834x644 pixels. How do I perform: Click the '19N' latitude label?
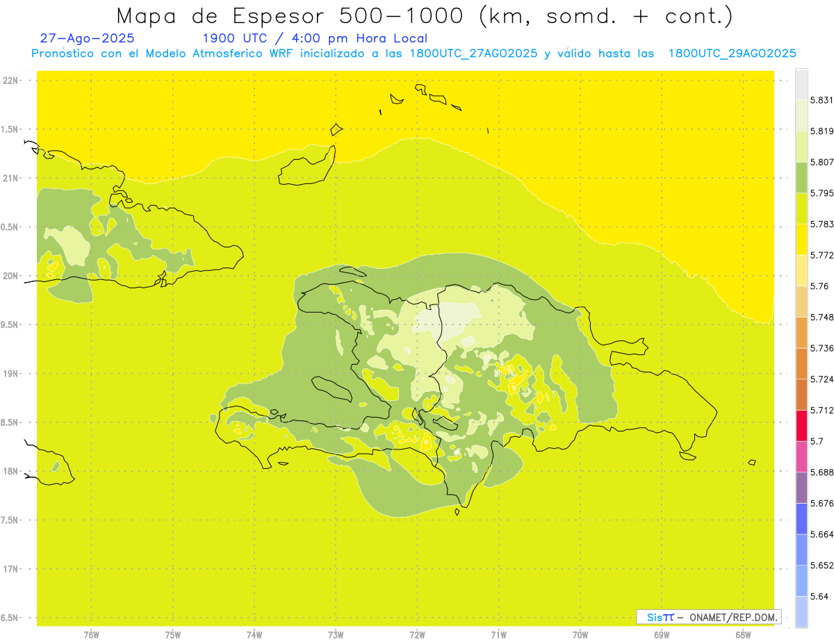(x=11, y=374)
